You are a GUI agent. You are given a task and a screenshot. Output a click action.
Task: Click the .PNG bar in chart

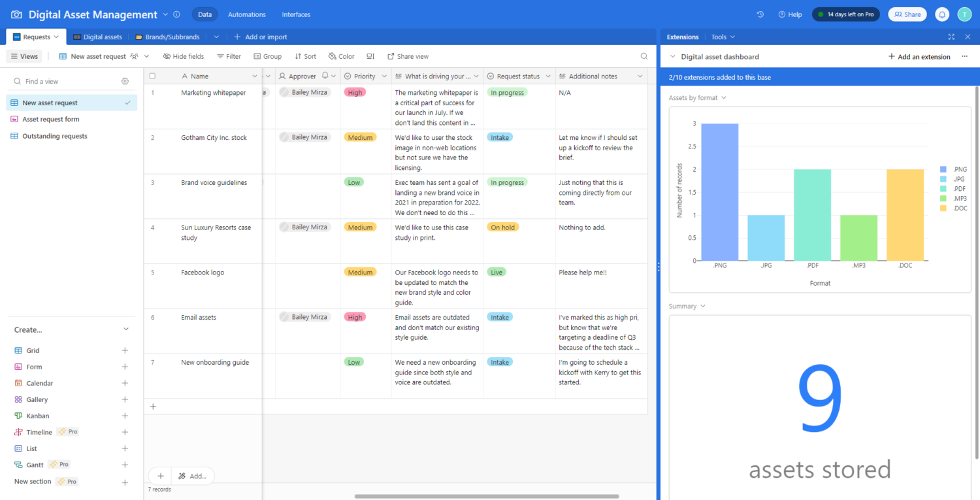click(719, 192)
